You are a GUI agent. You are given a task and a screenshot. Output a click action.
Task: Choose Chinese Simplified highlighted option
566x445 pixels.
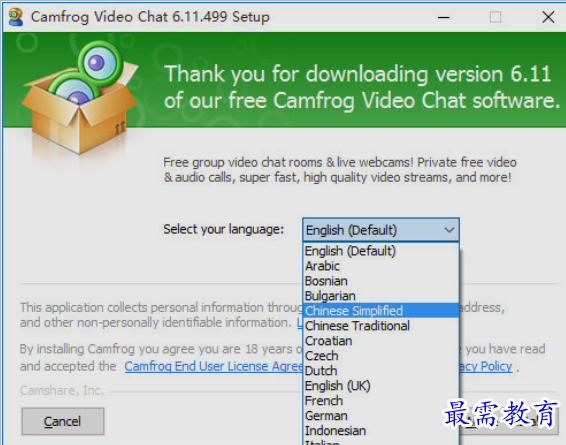click(x=381, y=311)
